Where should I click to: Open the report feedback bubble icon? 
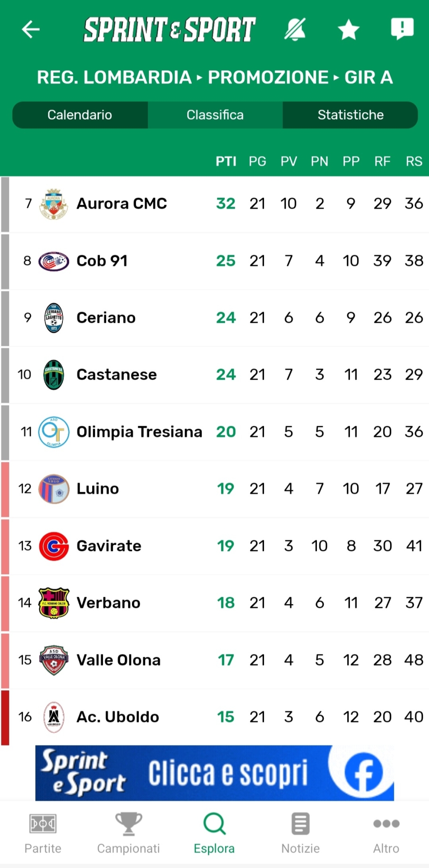click(402, 29)
